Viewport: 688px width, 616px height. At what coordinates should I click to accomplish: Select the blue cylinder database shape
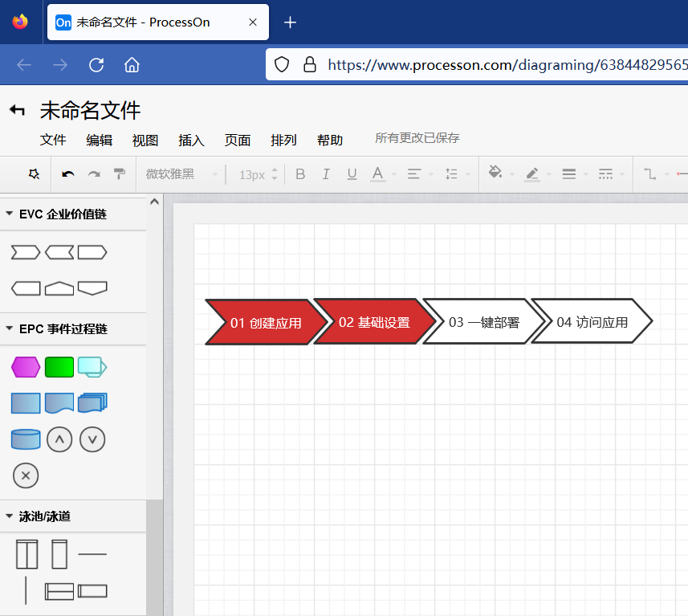click(x=25, y=439)
